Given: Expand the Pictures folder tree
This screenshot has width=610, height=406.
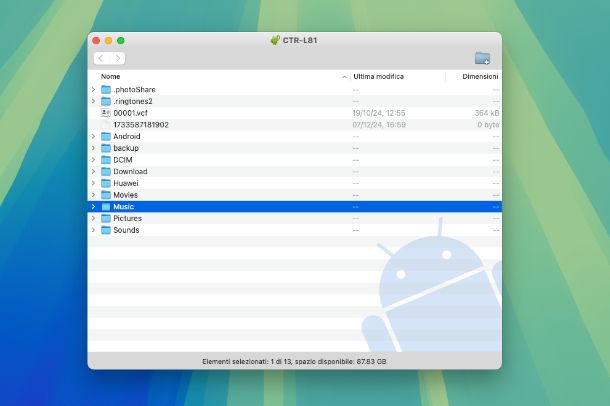Looking at the screenshot, I should pyautogui.click(x=93, y=218).
